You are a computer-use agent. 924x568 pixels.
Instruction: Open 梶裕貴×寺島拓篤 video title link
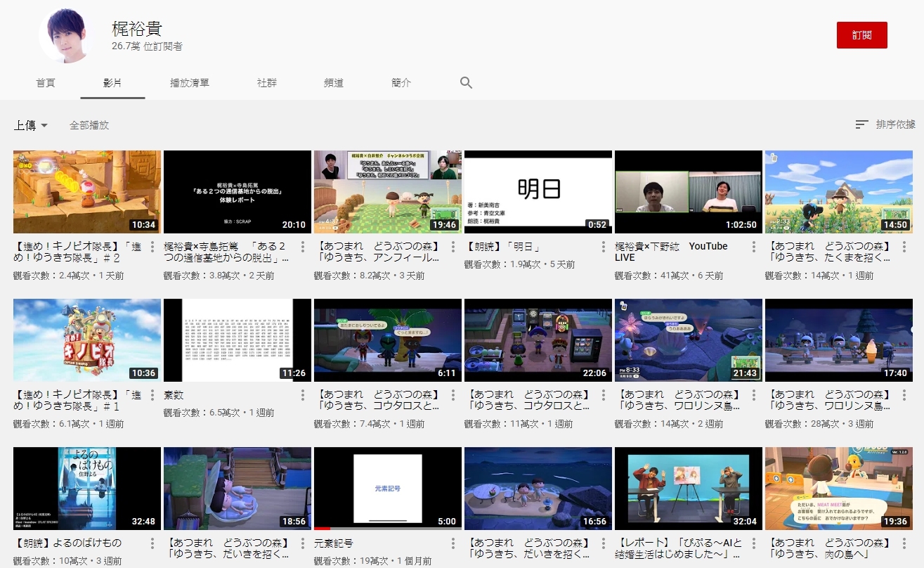[228, 252]
